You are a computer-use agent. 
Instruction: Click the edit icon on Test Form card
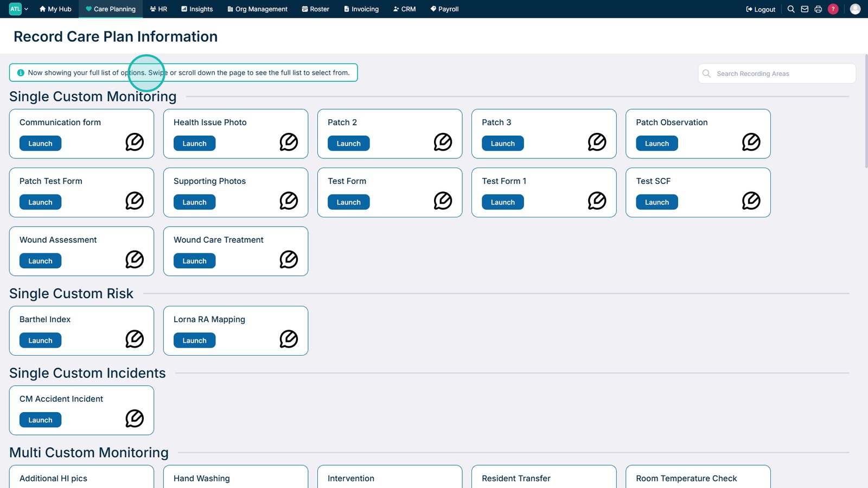[x=443, y=201]
